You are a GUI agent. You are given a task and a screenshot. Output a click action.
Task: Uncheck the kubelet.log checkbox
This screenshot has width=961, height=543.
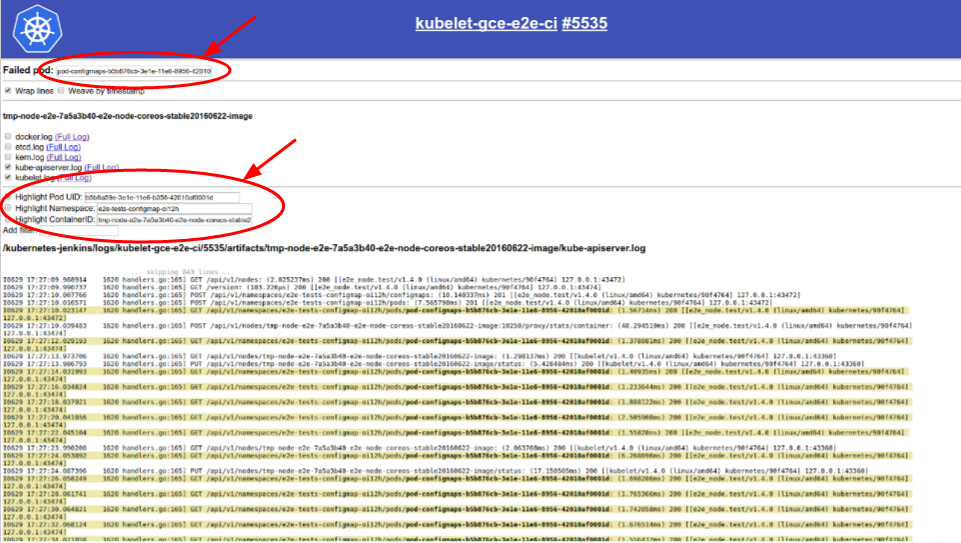tap(8, 177)
